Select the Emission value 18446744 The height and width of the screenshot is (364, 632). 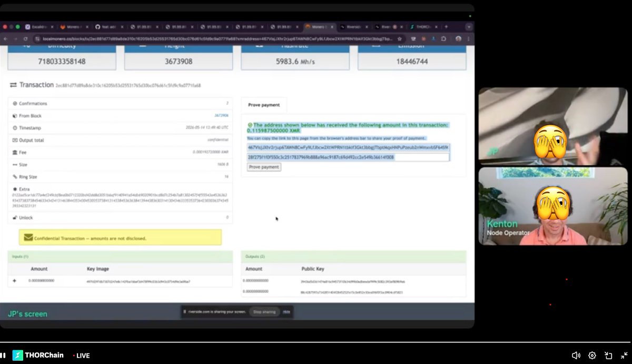[411, 62]
